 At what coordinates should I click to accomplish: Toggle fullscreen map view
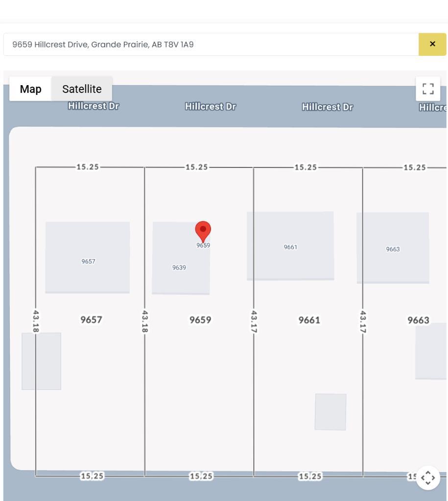coord(427,89)
